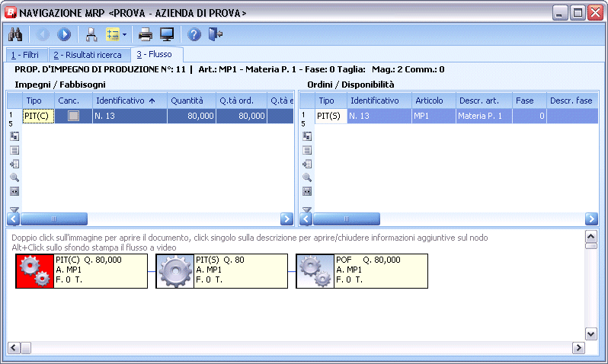608x364 pixels.
Task: Click the MP1 article cell in Ordini grid
Action: pos(434,116)
